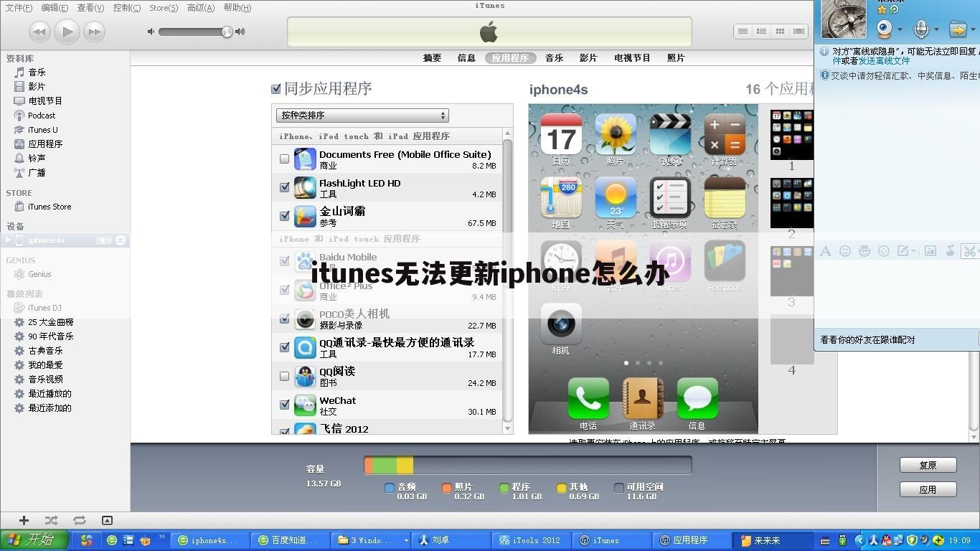Toggle the 同步应用程序 checkbox
This screenshot has height=551, width=980.
tap(275, 89)
